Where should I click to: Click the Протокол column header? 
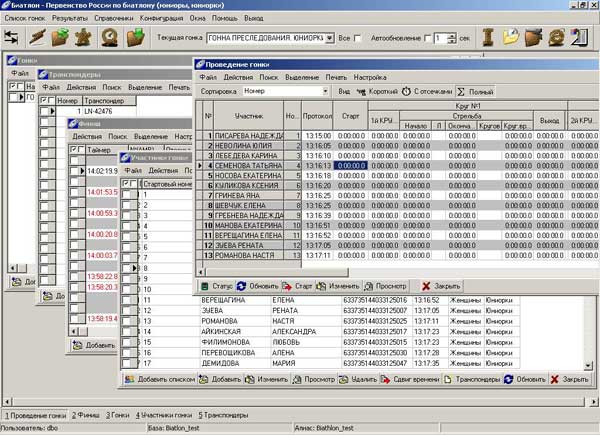317,116
